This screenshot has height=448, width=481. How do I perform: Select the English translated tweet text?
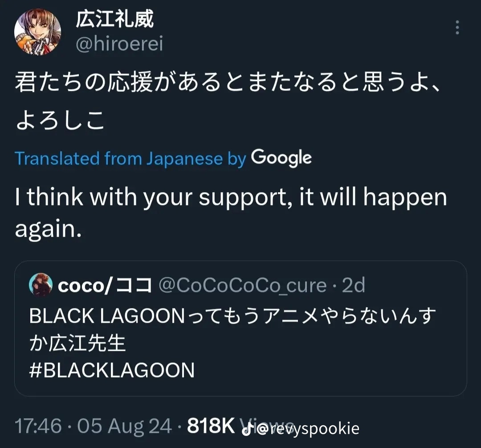[231, 213]
